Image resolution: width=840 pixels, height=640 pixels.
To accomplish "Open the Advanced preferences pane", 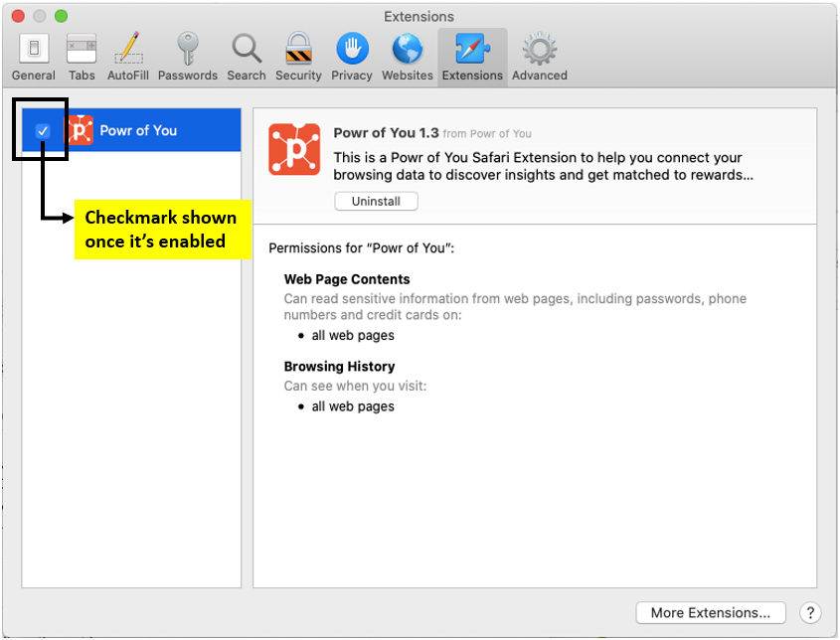I will click(x=540, y=58).
